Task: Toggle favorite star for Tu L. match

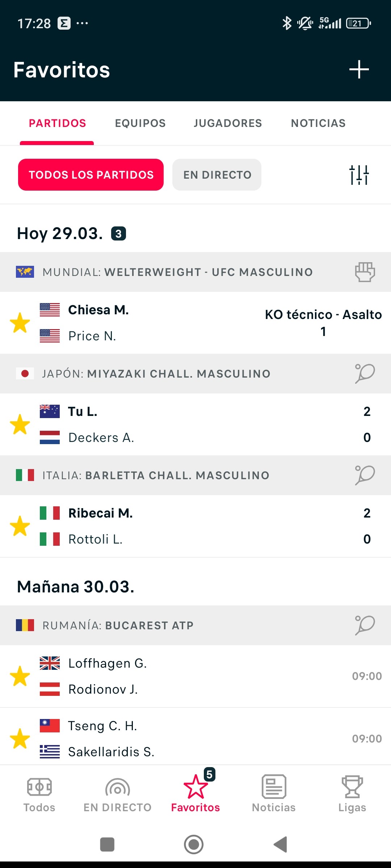Action: click(x=20, y=424)
